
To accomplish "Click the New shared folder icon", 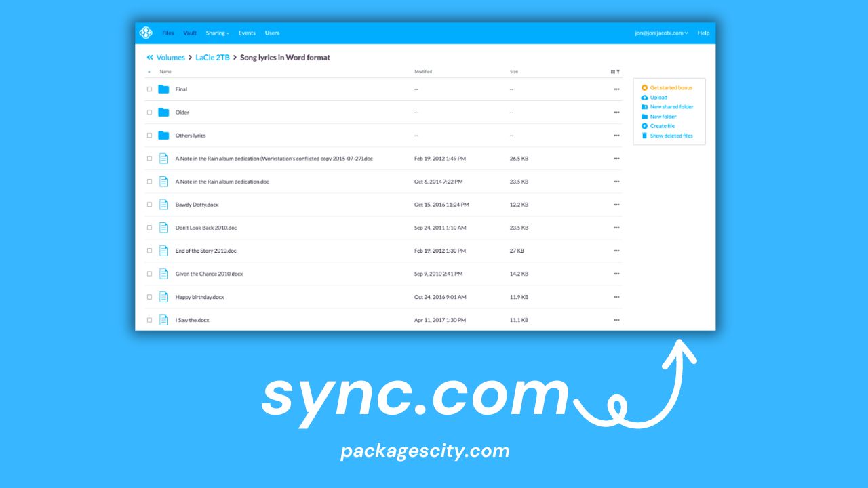I will coord(644,107).
